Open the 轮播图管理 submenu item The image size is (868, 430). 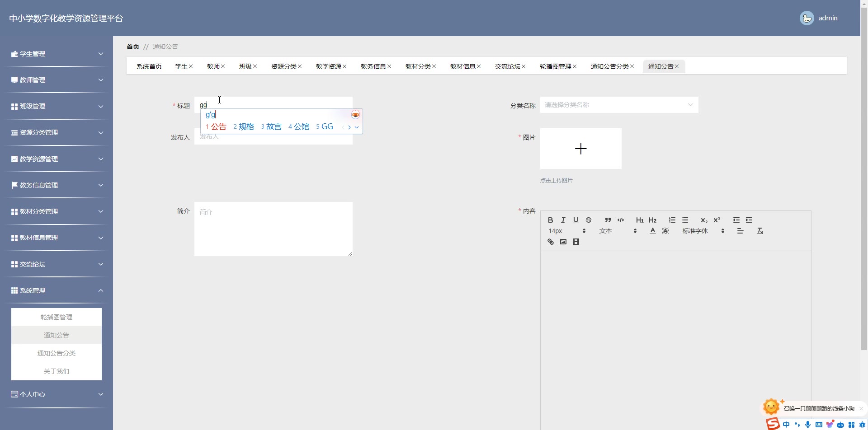[x=57, y=317]
